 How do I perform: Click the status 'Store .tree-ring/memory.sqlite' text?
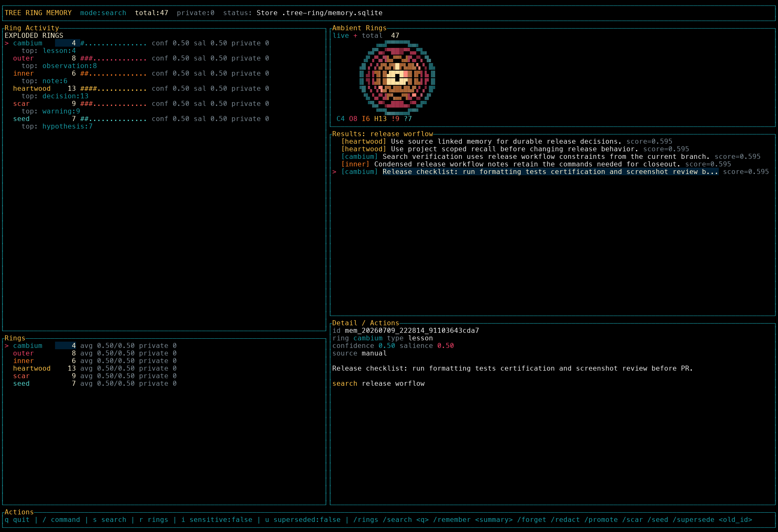pyautogui.click(x=320, y=13)
